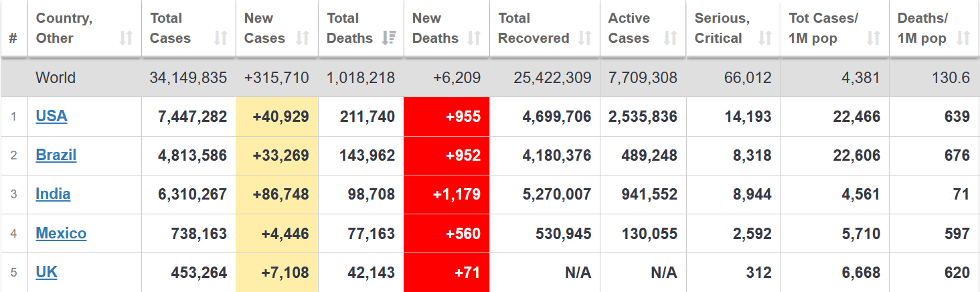980x292 pixels.
Task: Click India yellow New Cases cell +86,748
Action: pos(276,194)
